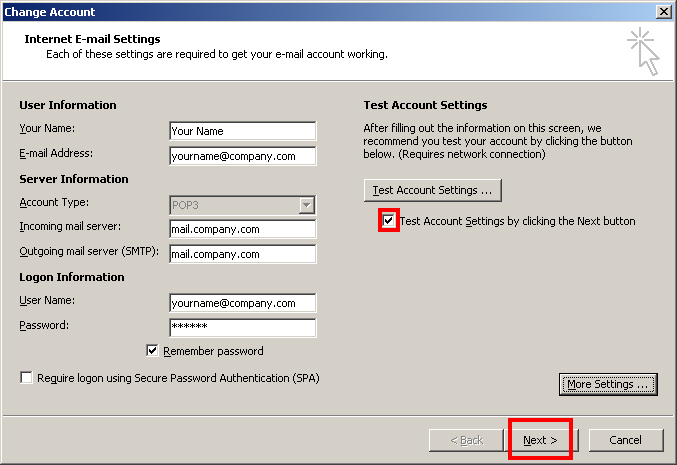
Task: Click the Remember password label text
Action: click(213, 351)
